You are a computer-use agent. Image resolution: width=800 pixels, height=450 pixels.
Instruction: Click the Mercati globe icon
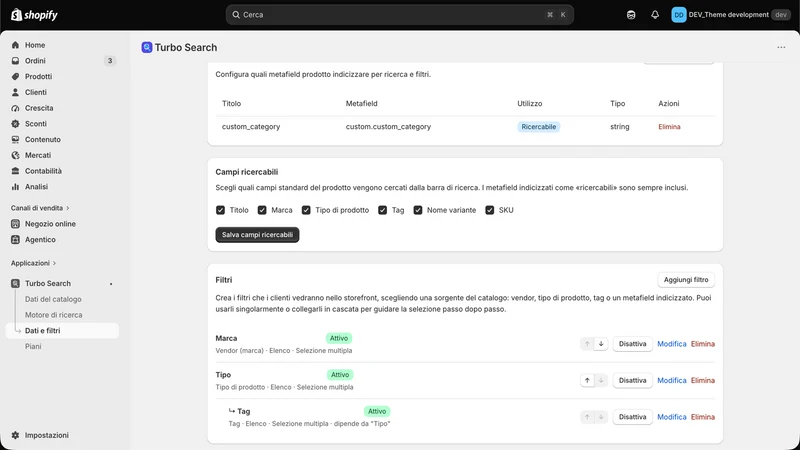[15, 155]
